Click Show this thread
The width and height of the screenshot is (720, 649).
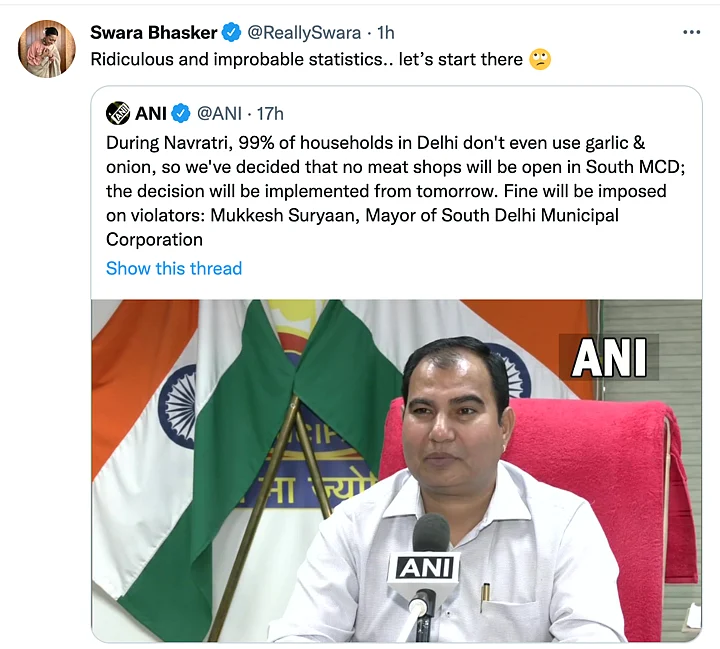point(174,268)
